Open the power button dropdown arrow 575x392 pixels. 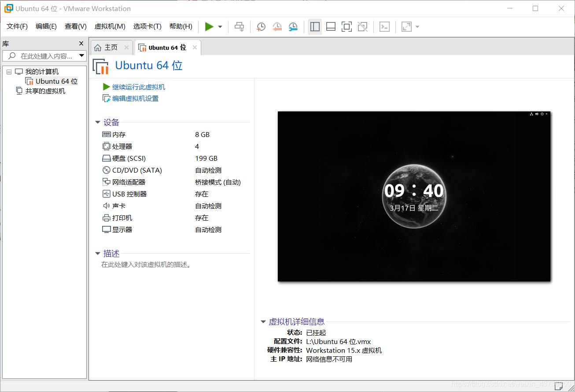pos(219,27)
